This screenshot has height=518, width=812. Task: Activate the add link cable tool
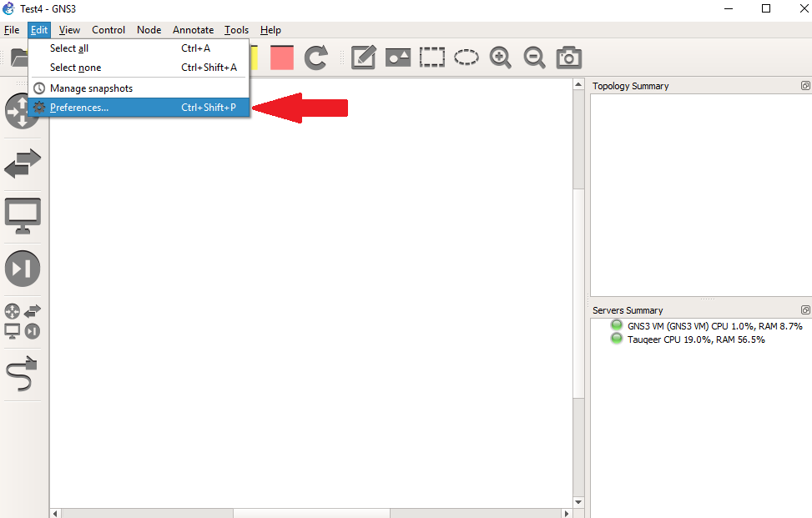(21, 374)
